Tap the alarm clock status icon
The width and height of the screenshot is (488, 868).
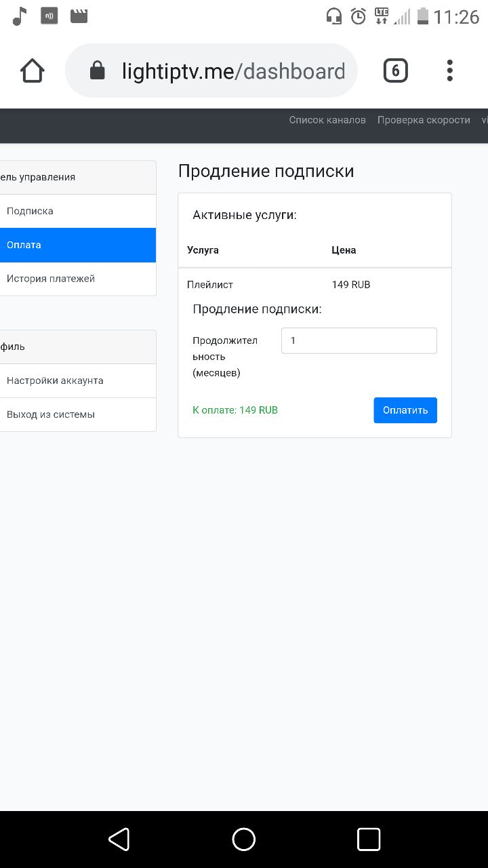click(359, 16)
